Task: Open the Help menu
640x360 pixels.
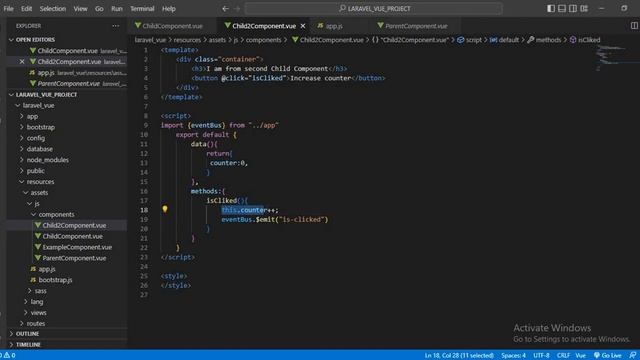Action: pos(169,9)
